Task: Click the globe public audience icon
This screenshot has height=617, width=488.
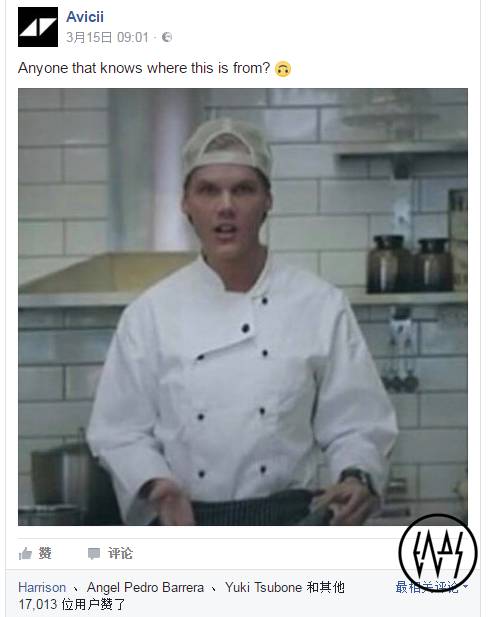Action: 167,37
